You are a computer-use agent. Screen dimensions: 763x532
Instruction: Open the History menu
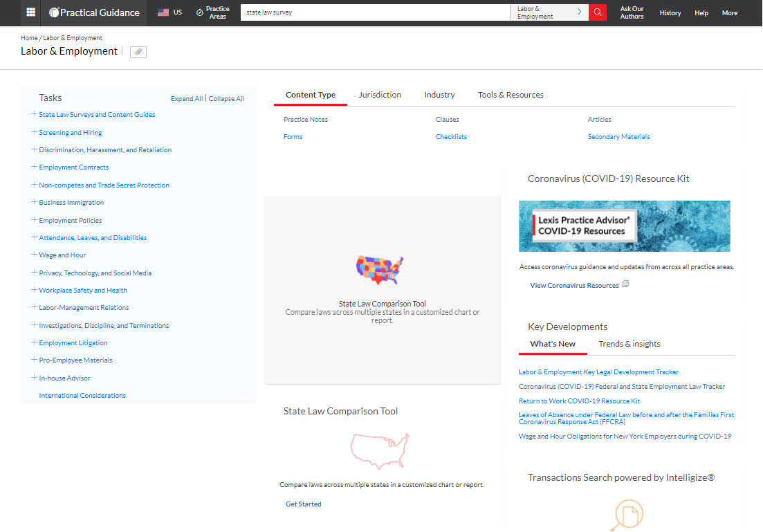coord(670,12)
